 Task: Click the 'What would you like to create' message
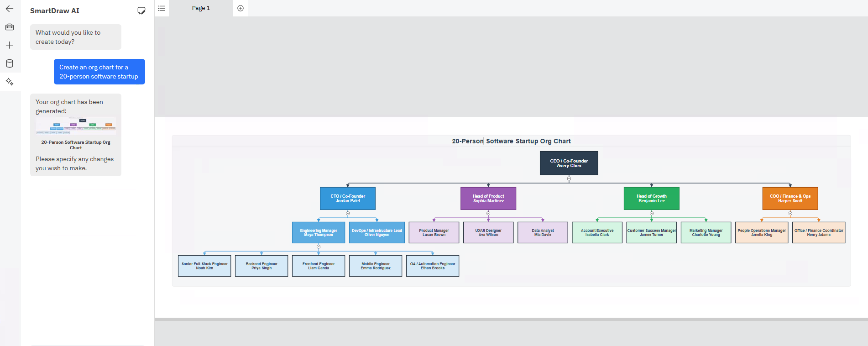76,37
